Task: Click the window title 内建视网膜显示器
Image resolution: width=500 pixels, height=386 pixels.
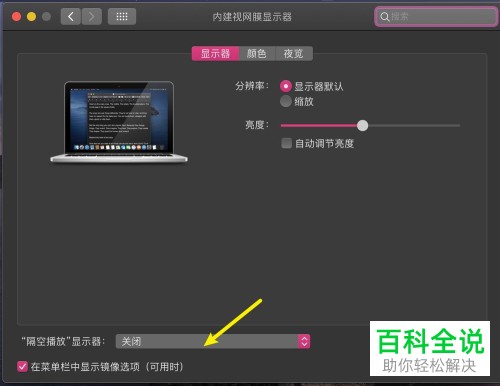Action: (x=252, y=17)
